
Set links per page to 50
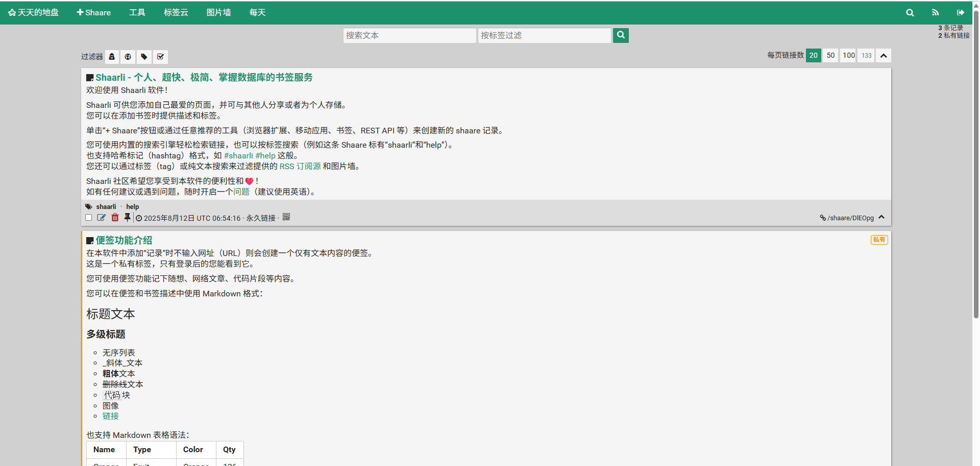(830, 55)
